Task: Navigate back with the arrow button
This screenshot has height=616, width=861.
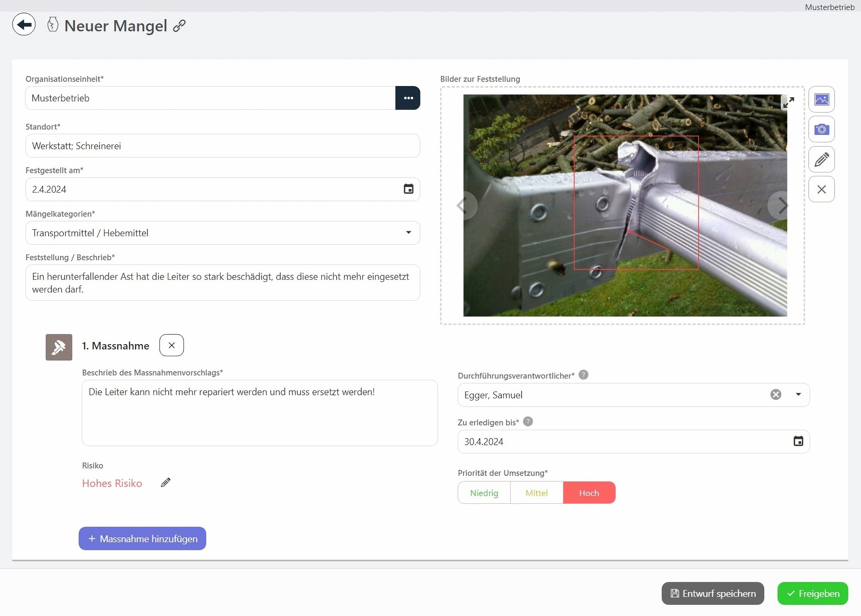Action: [24, 25]
